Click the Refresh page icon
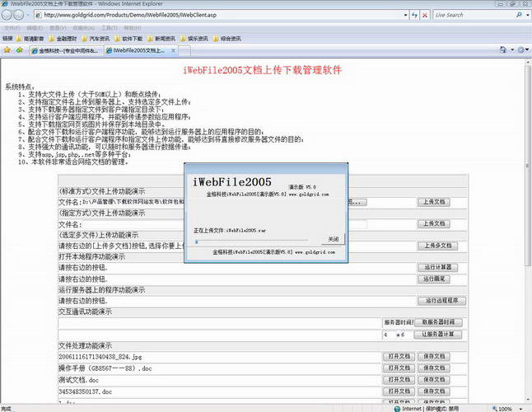This screenshot has width=532, height=412. [x=414, y=15]
